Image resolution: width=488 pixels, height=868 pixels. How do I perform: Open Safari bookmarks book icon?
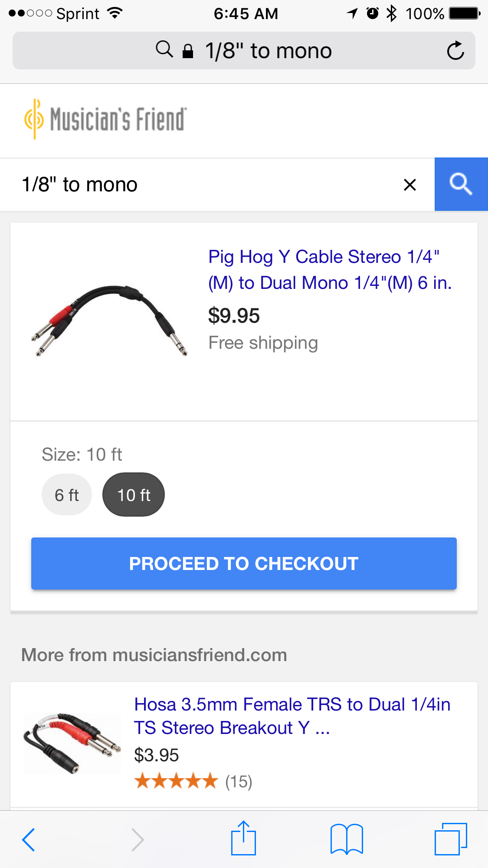(x=346, y=839)
